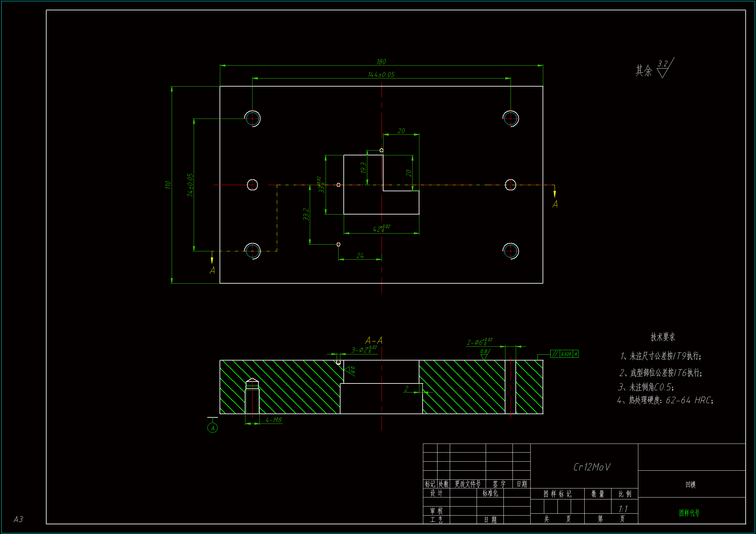756x534 pixels.
Task: Select the 144±0.05 dimension text
Action: pos(381,75)
